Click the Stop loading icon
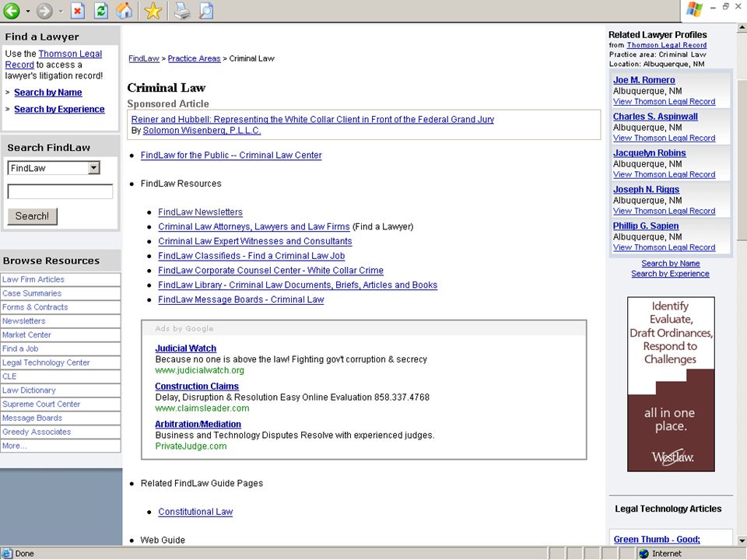This screenshot has width=747, height=560. pyautogui.click(x=78, y=10)
